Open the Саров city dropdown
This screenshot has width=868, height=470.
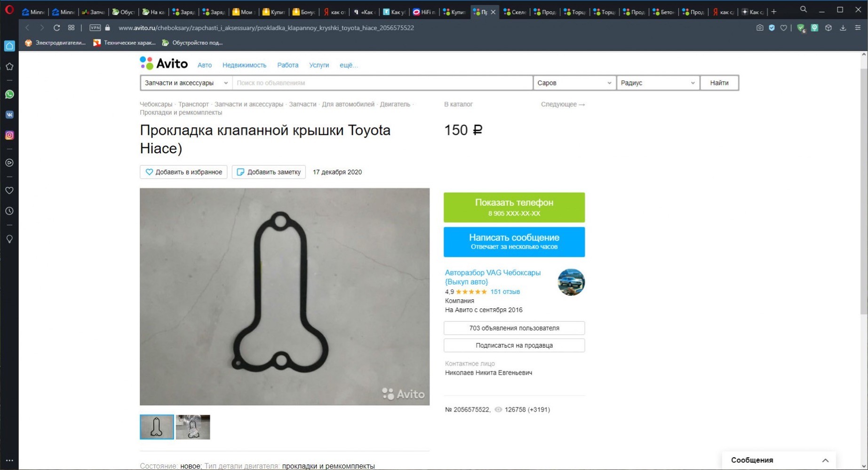pos(574,83)
